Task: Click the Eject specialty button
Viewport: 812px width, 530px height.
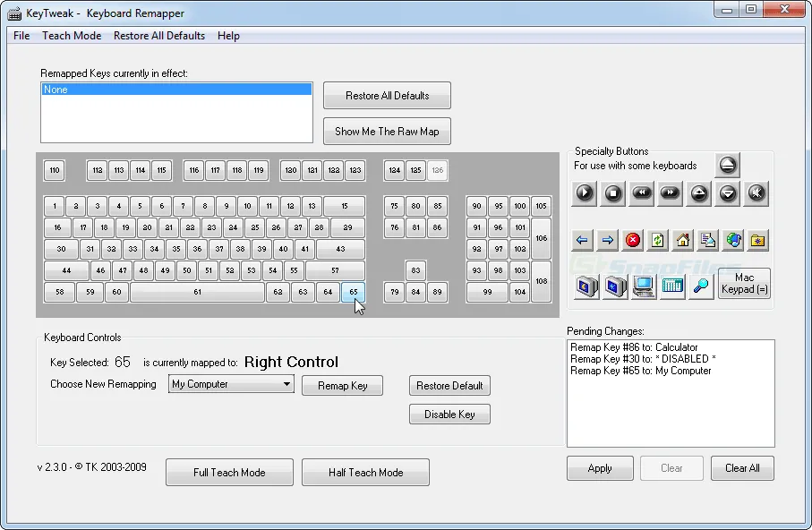Action: (728, 166)
